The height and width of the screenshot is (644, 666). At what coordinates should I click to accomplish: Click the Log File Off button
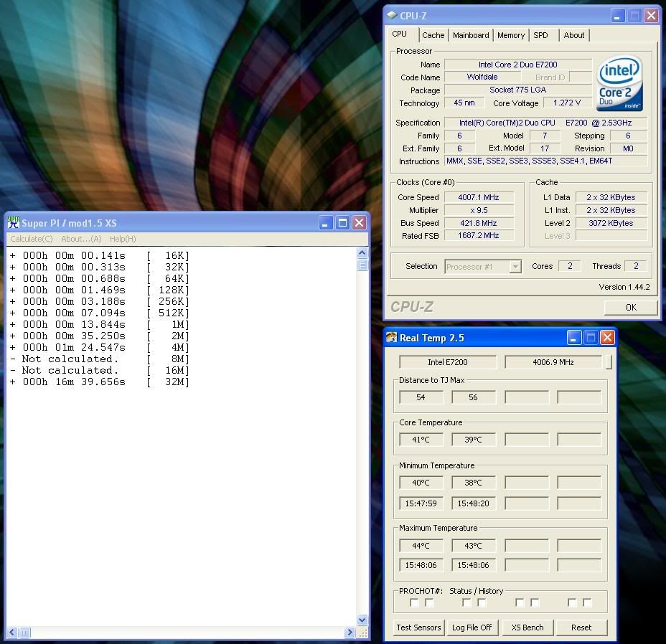coord(472,628)
